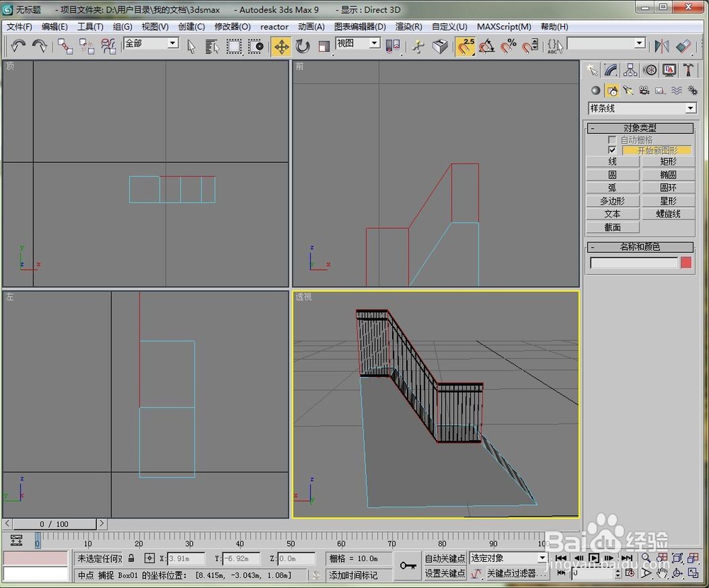Uncheck the 开始新图形 checkbox
709x588 pixels.
click(x=613, y=150)
